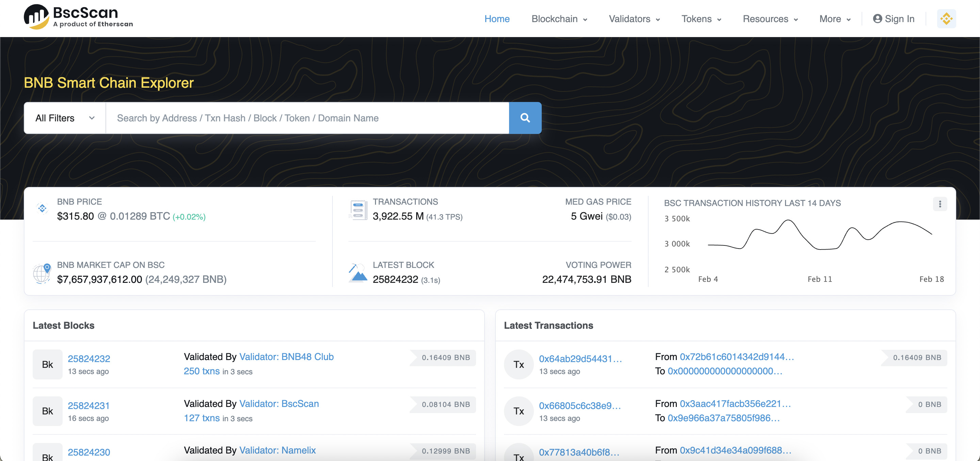Open the All Filters dropdown
Screen dimensions: 980x461
(65, 118)
